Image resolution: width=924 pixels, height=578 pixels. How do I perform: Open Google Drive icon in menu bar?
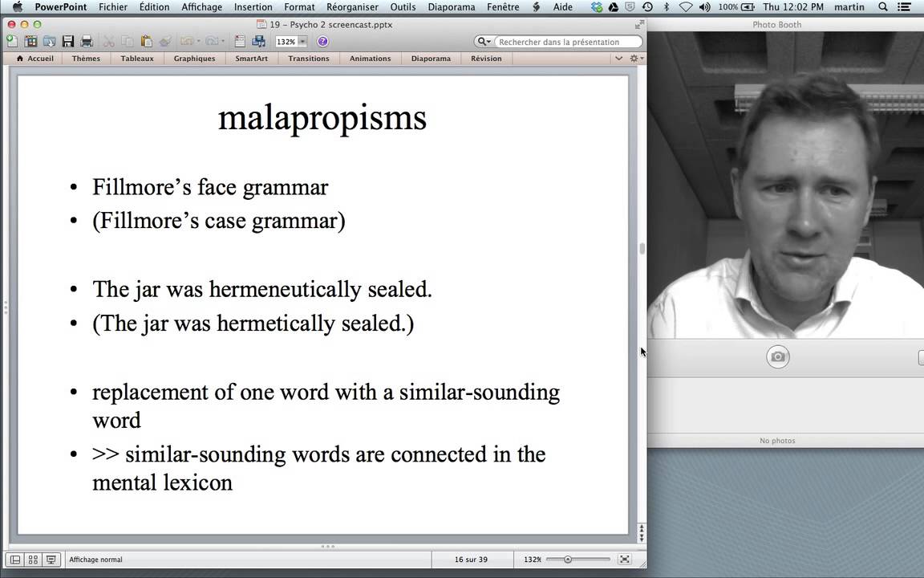click(614, 7)
